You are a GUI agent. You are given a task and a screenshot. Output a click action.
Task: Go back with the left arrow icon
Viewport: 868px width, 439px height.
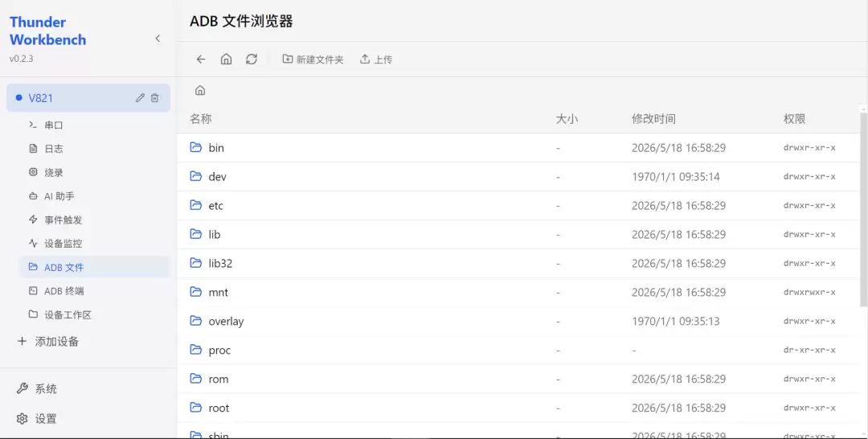(201, 59)
